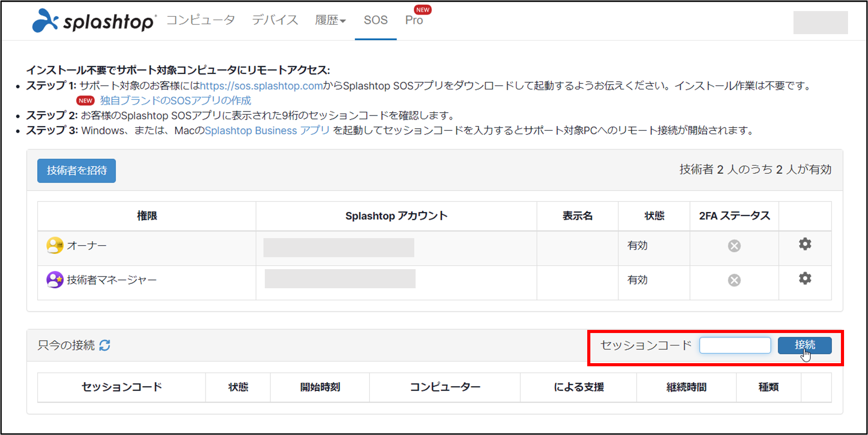Click the 技術者を招待 button
The width and height of the screenshot is (868, 435).
pyautogui.click(x=76, y=171)
